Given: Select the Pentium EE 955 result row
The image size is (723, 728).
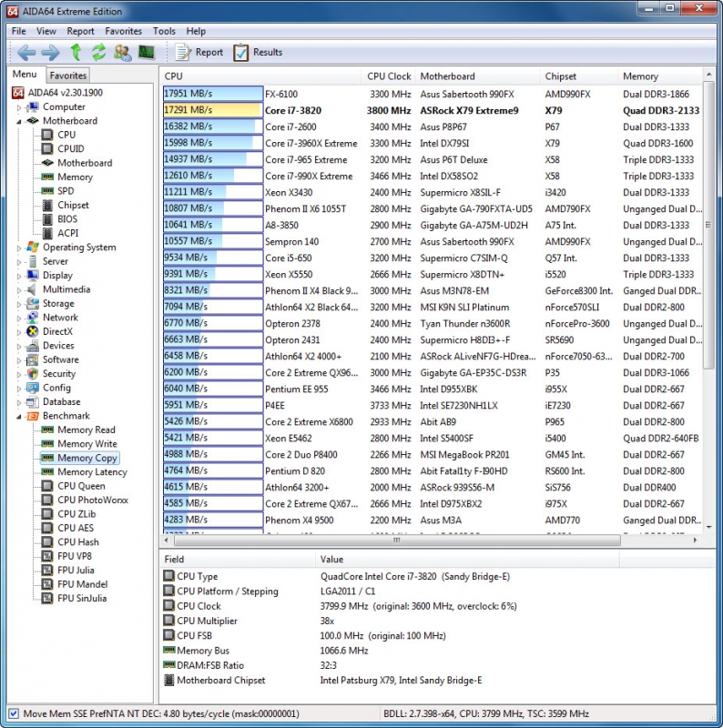Looking at the screenshot, I should [433, 389].
